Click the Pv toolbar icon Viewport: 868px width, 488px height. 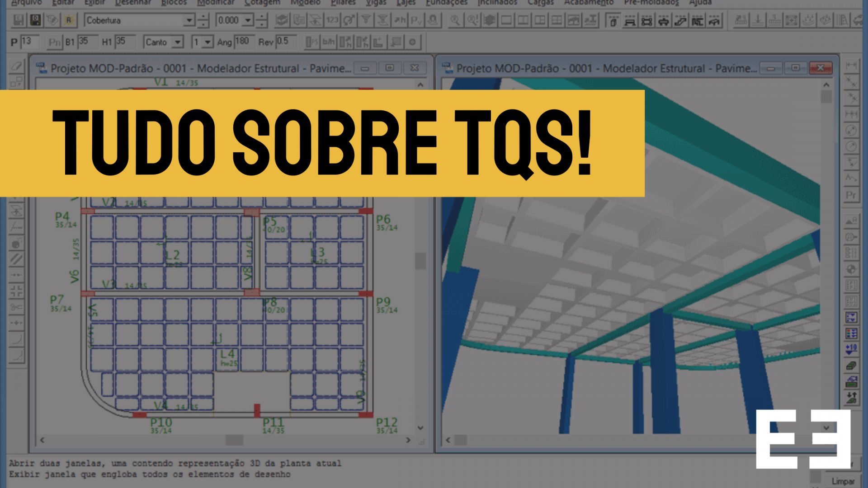[416, 20]
